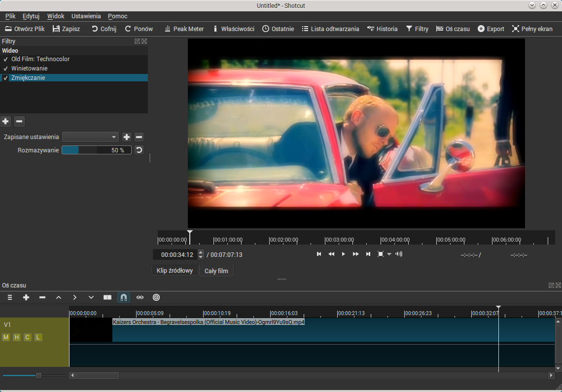Append clip to timeline with plus
562x392 pixels.
pyautogui.click(x=26, y=297)
